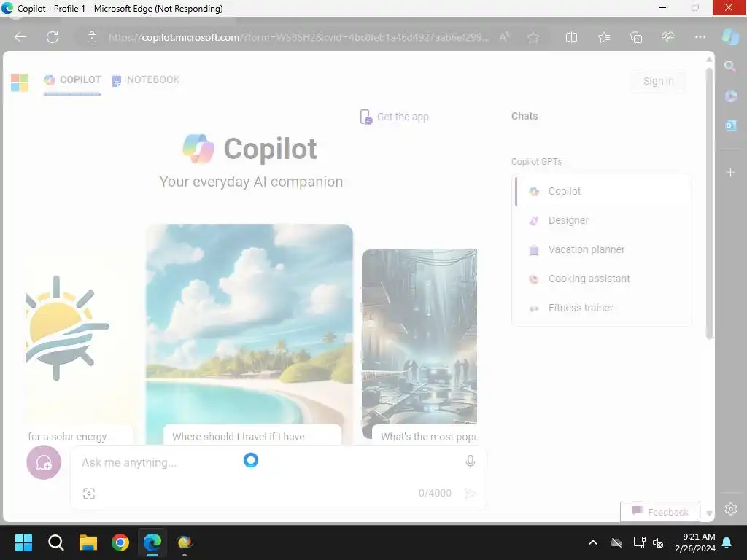This screenshot has height=560, width=747.
Task: Open the Read aloud option in address bar
Action: [505, 37]
